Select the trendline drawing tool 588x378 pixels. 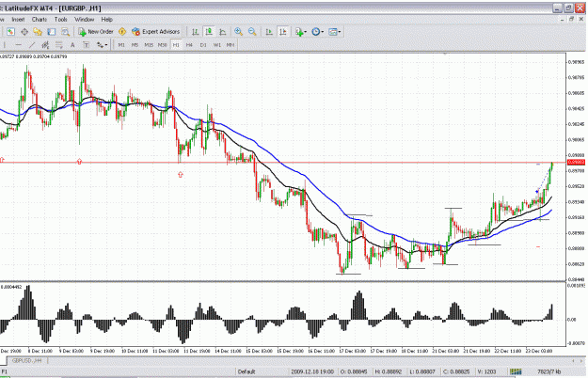click(32, 45)
